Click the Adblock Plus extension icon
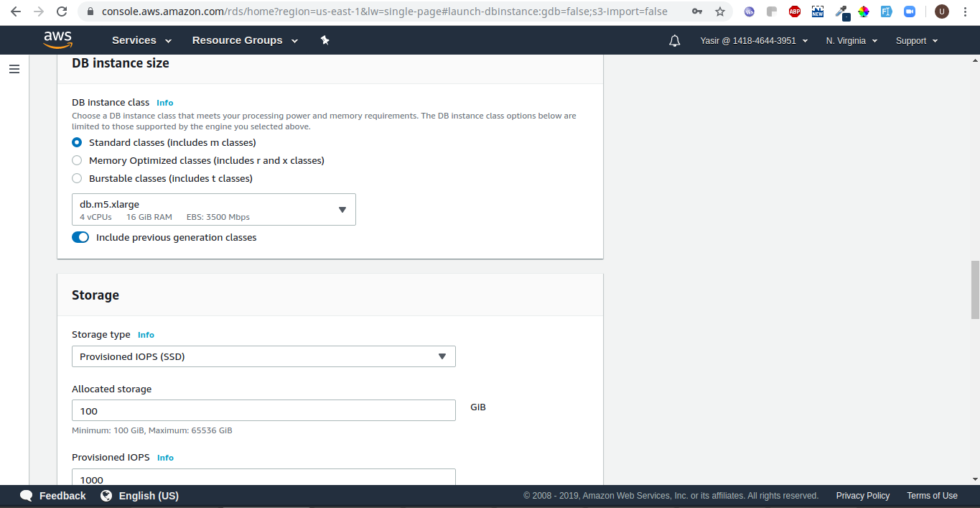The image size is (980, 508). [795, 11]
